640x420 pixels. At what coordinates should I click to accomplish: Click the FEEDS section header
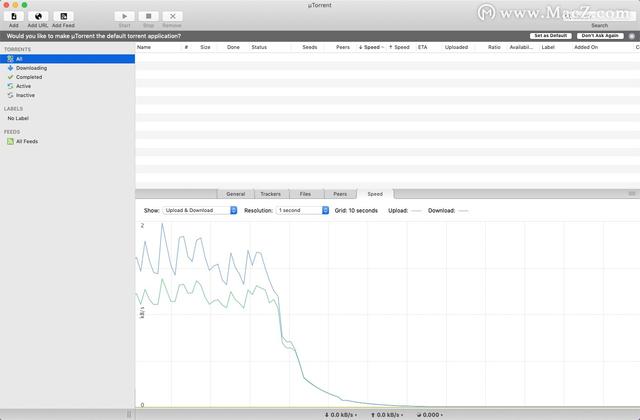pos(12,132)
